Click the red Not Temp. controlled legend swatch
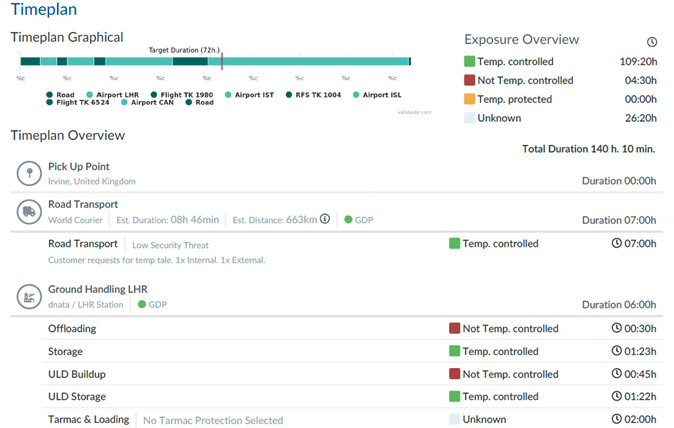 coord(470,80)
